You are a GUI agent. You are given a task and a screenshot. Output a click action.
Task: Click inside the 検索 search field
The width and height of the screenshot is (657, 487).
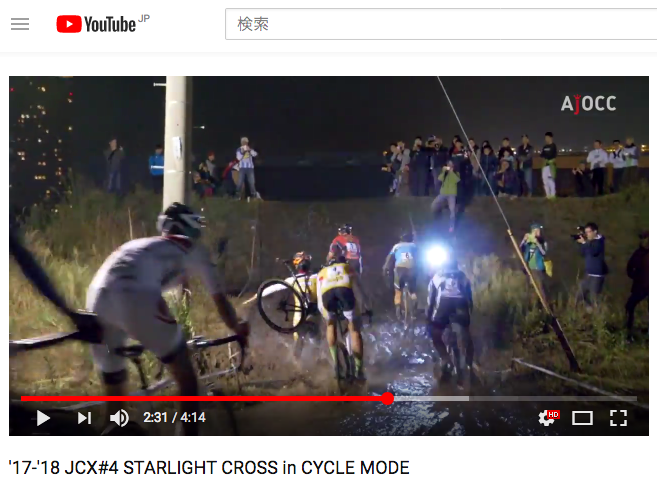[x=441, y=24]
